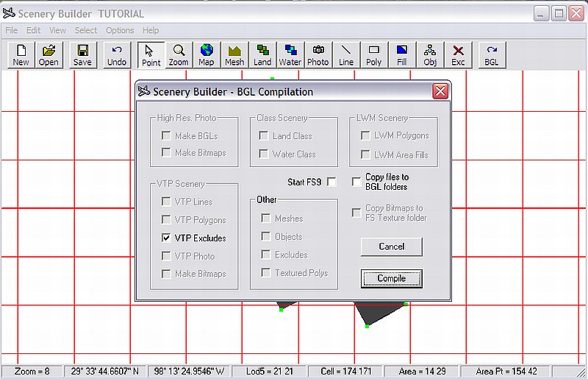This screenshot has height=379, width=588.
Task: Click the Compile button
Action: [392, 279]
